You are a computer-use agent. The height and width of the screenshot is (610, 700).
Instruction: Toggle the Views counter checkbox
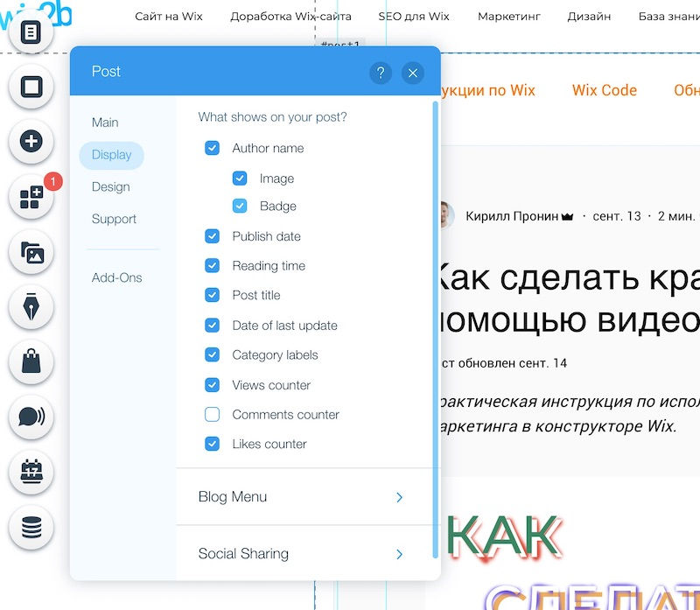click(212, 385)
